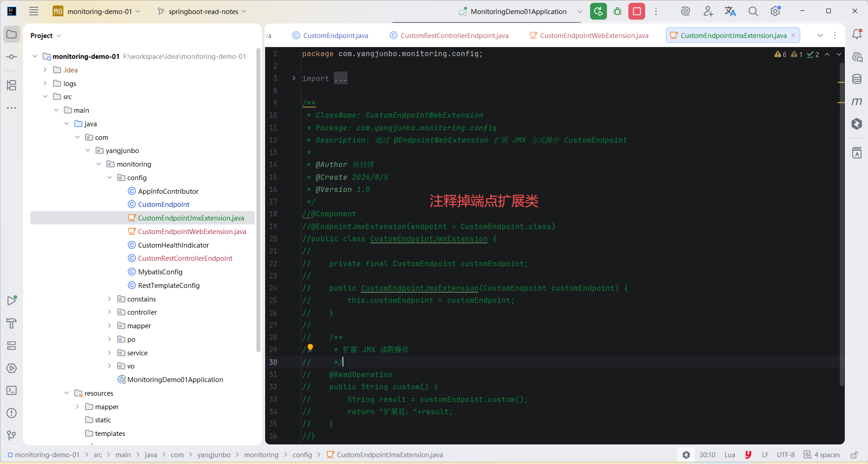Open the Terminal tool window

[12, 390]
